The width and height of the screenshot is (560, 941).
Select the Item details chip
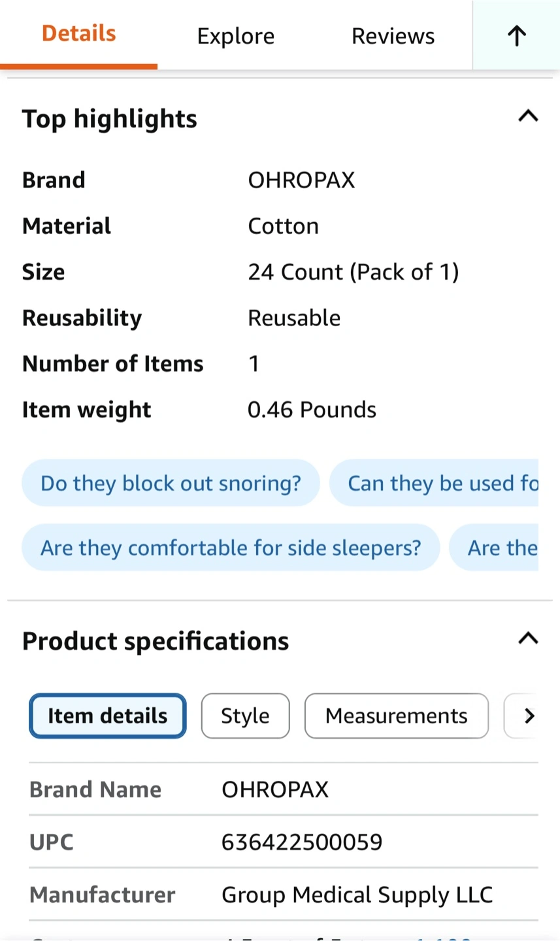108,716
